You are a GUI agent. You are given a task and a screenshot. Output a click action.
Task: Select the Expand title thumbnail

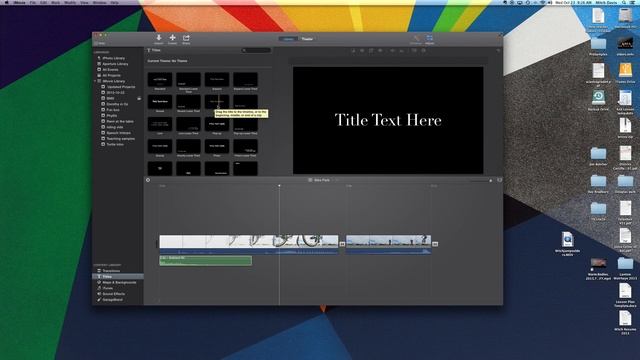pyautogui.click(x=217, y=79)
